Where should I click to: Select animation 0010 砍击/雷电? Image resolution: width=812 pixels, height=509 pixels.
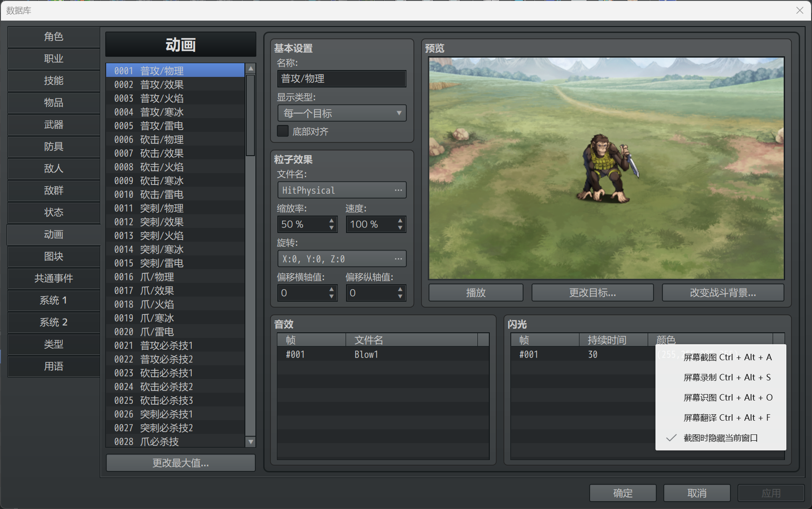pyautogui.click(x=176, y=195)
